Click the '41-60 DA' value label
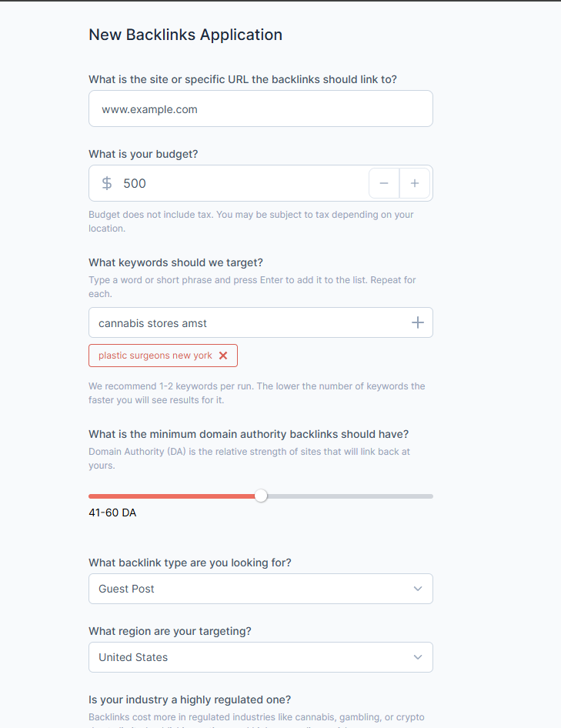Image resolution: width=561 pixels, height=728 pixels. point(112,513)
